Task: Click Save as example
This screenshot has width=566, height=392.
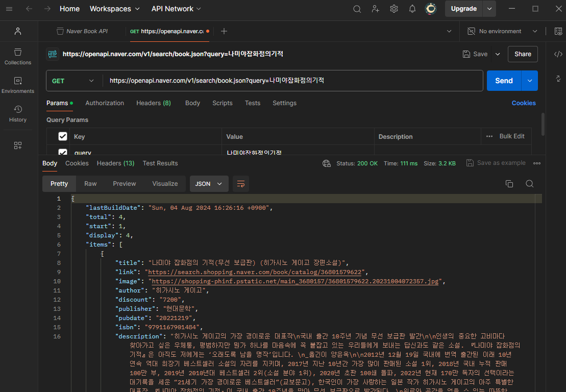Action: tap(496, 163)
